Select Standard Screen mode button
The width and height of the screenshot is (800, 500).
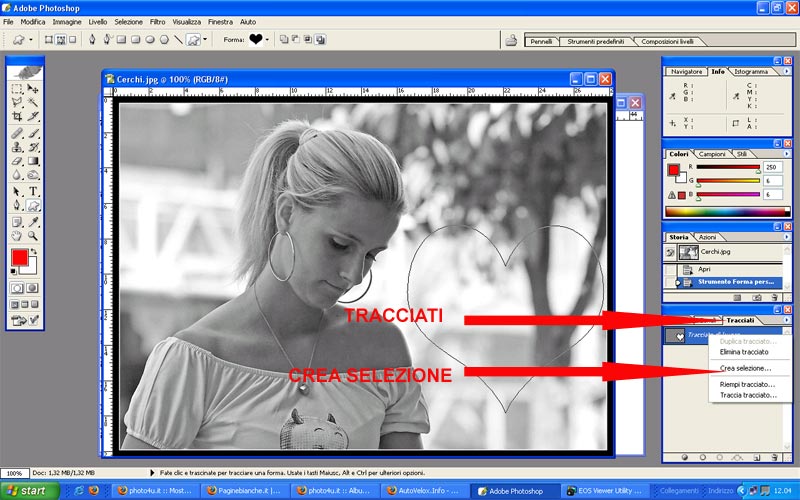(14, 305)
